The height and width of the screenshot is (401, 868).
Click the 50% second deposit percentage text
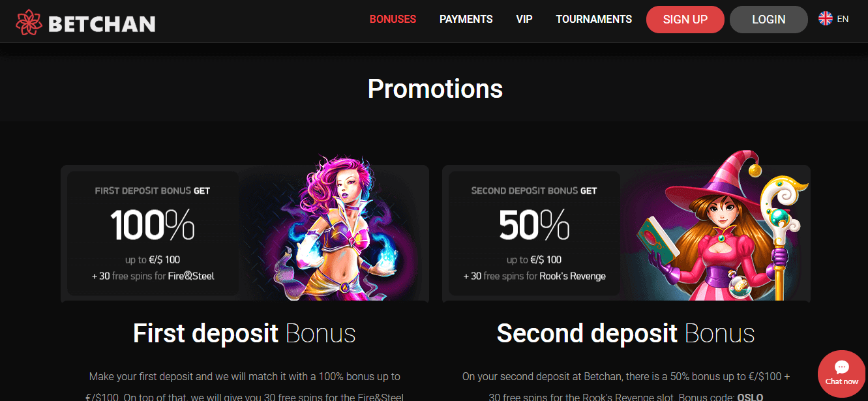coord(534,225)
